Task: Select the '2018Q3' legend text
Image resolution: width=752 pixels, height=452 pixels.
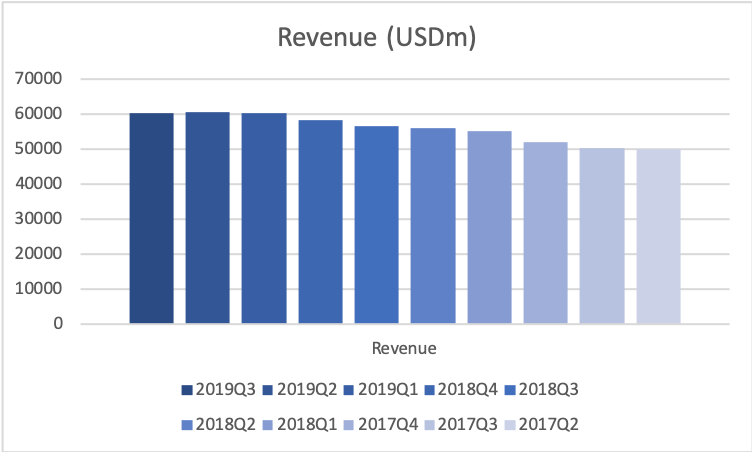Action: (x=549, y=390)
